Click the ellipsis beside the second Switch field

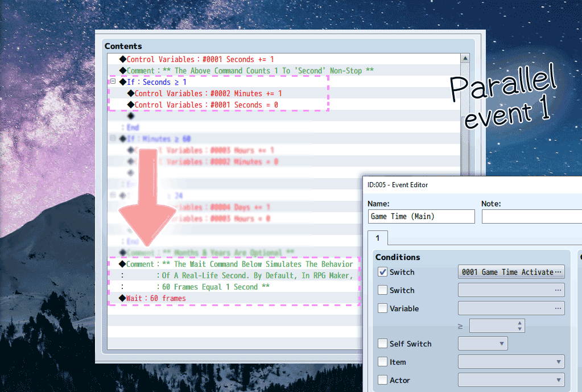pos(558,290)
